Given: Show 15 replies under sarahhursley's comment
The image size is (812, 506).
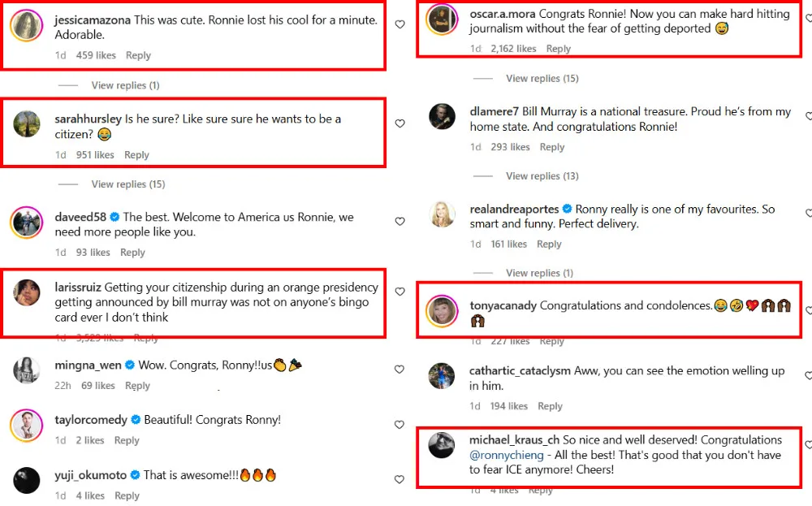Looking at the screenshot, I should (x=127, y=184).
